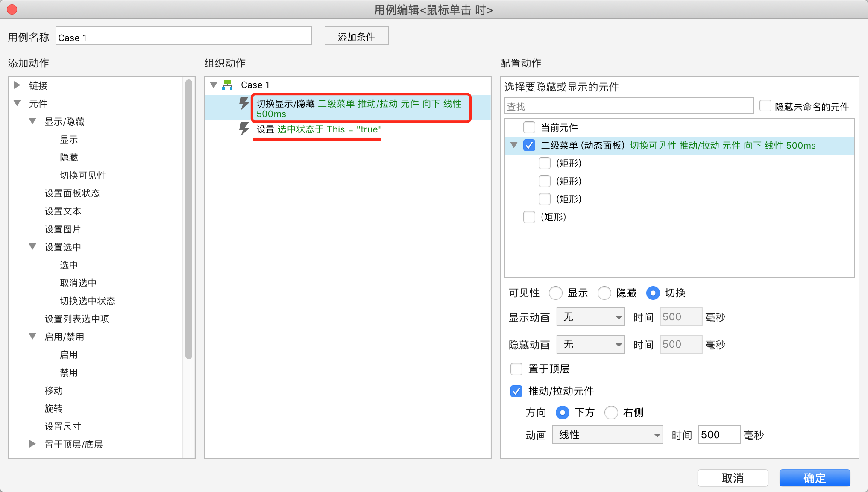The width and height of the screenshot is (868, 492).
Task: Select the 显示 action
Action: pos(69,139)
